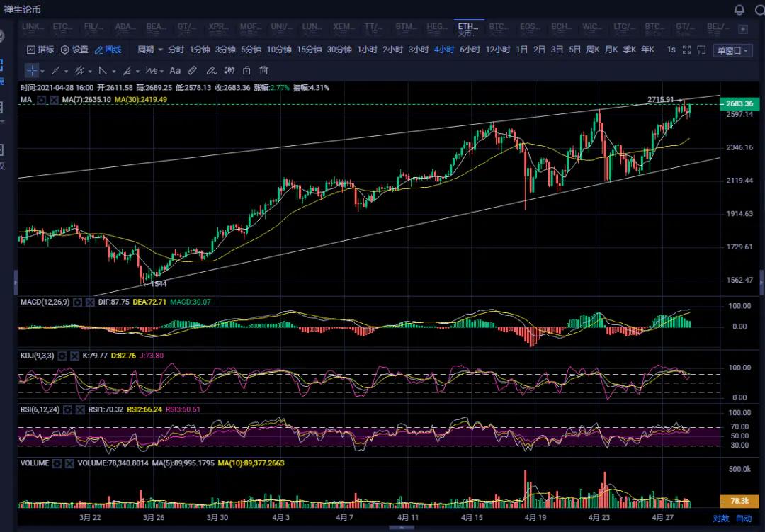This screenshot has width=765, height=532.
Task: Expand fan lines tool options arrow
Action: pos(137,72)
